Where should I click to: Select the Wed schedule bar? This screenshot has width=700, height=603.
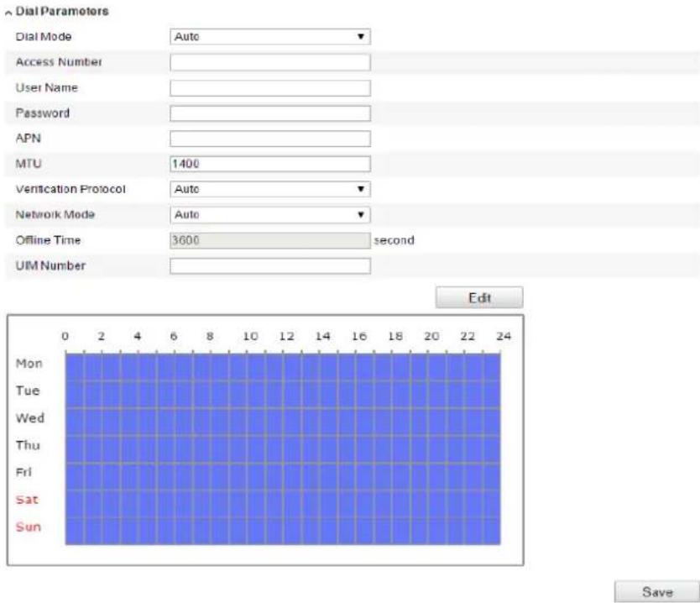(x=283, y=422)
